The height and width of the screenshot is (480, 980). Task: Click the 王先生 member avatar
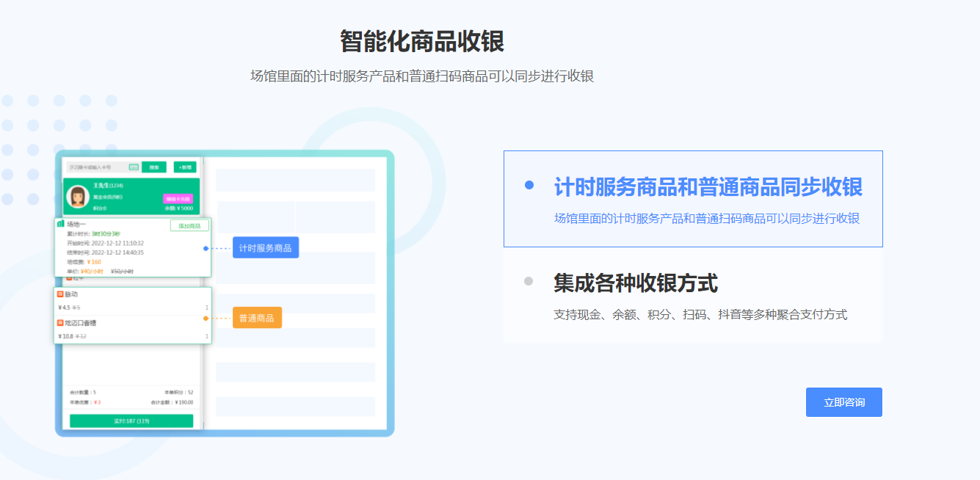pos(78,197)
